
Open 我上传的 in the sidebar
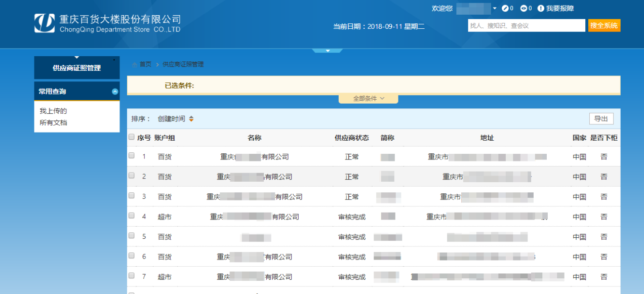[53, 111]
